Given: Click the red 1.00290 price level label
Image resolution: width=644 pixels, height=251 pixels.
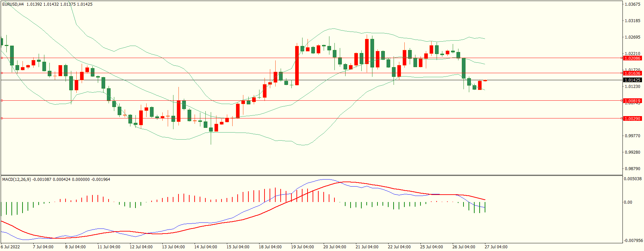Looking at the screenshot, I should pyautogui.click(x=632, y=118).
